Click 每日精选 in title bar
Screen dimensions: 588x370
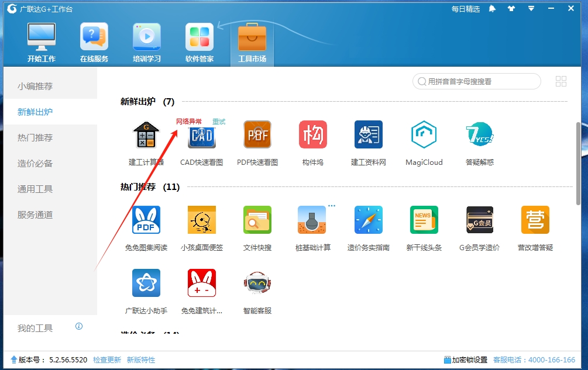pos(465,9)
